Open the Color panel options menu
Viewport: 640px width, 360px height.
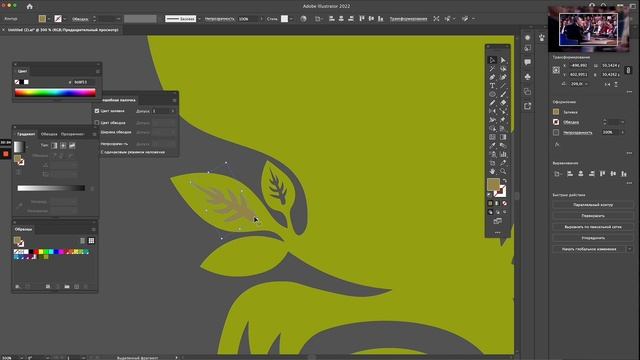tap(97, 71)
